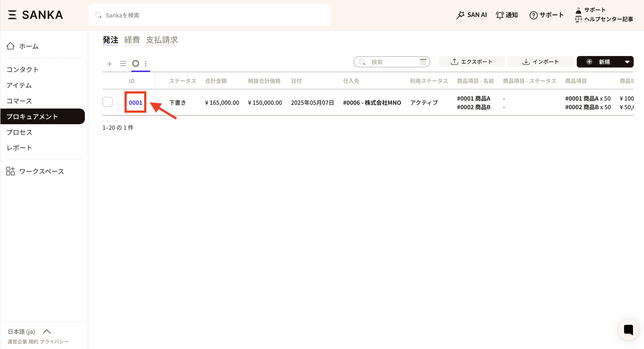The width and height of the screenshot is (644, 349).
Task: Select the checkbox for order 0001
Action: (x=108, y=102)
